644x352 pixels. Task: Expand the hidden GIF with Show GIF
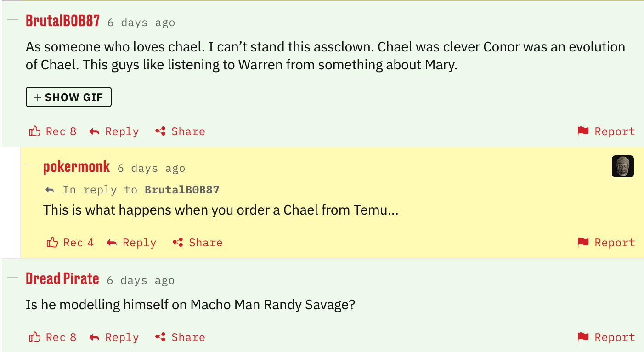click(68, 97)
